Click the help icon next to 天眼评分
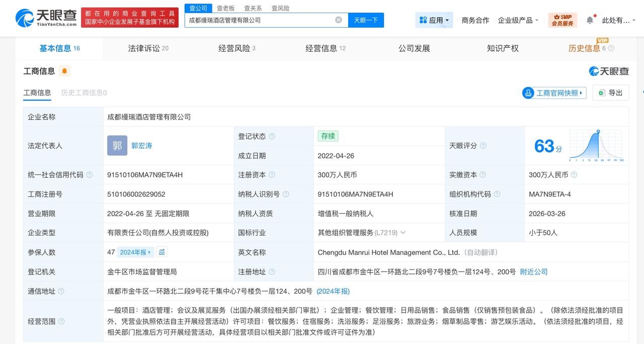Screen dimensions: 644x344 tap(484, 145)
